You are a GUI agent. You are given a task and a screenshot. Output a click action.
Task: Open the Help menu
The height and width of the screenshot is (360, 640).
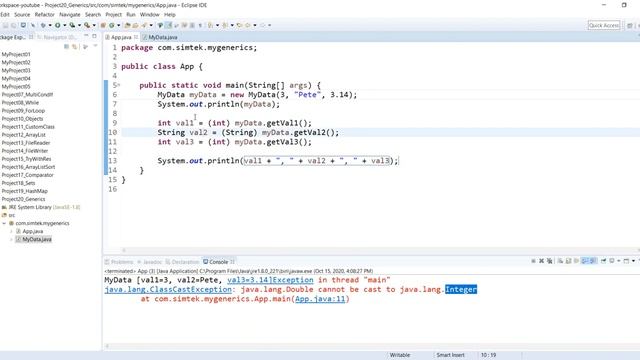169,14
